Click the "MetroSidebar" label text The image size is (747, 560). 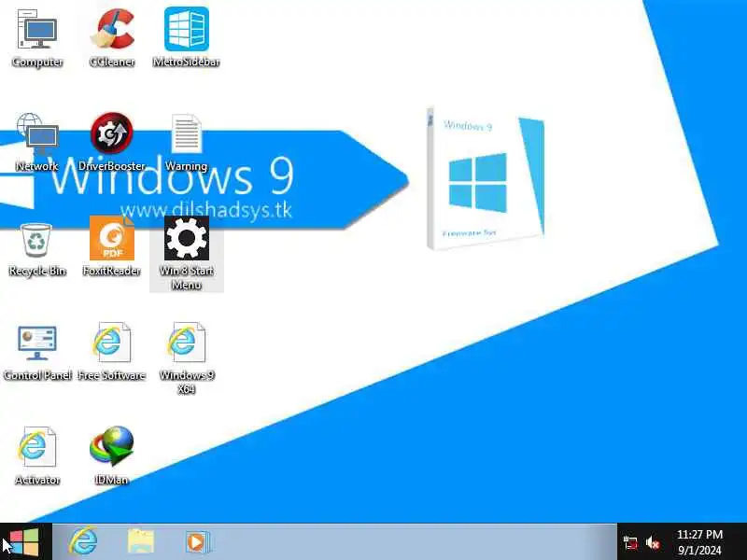click(186, 62)
